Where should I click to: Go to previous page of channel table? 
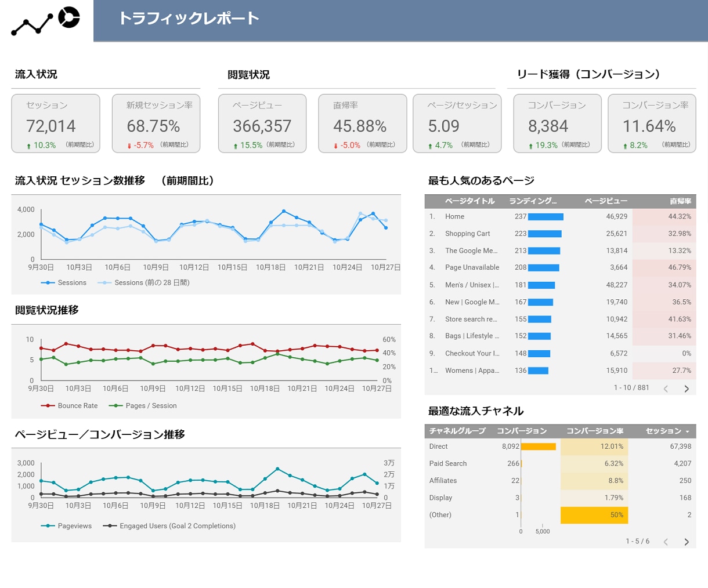[666, 542]
